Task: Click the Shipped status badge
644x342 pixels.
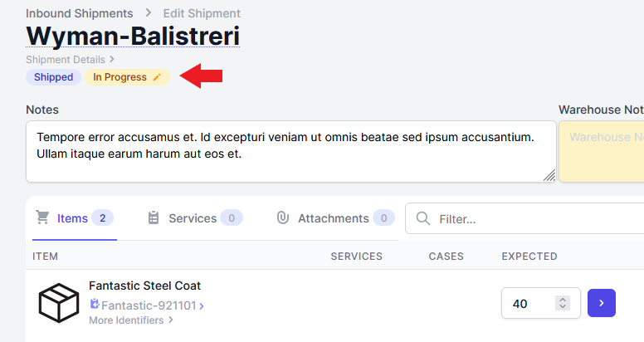Action: (x=53, y=77)
